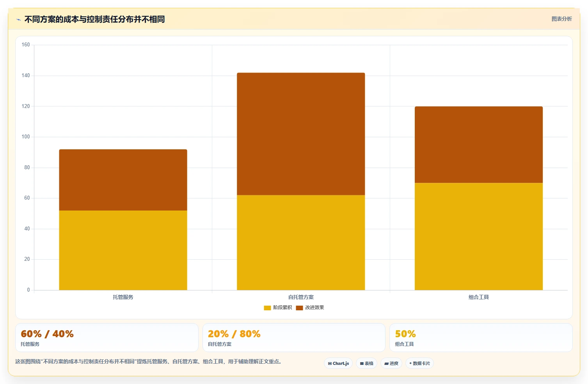This screenshot has height=384, width=588.
Task: Click the small icon before the chart title
Action: (18, 19)
